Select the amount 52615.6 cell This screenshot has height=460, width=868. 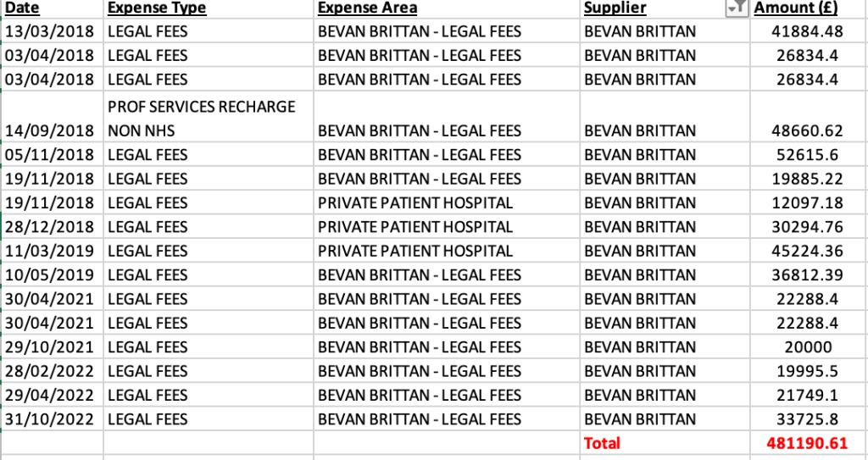[809, 155]
